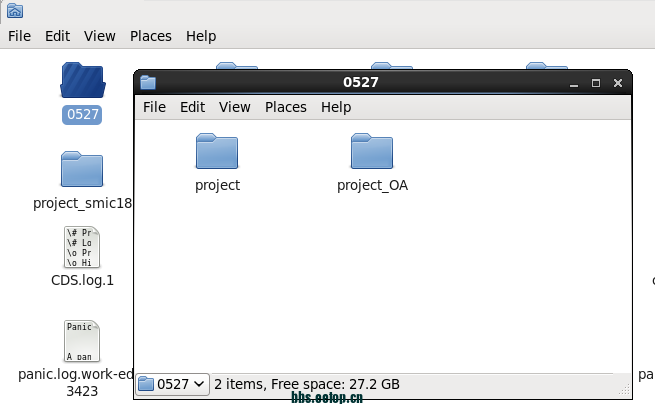
Task: Open Edit menu in 0527 window
Action: pos(192,107)
